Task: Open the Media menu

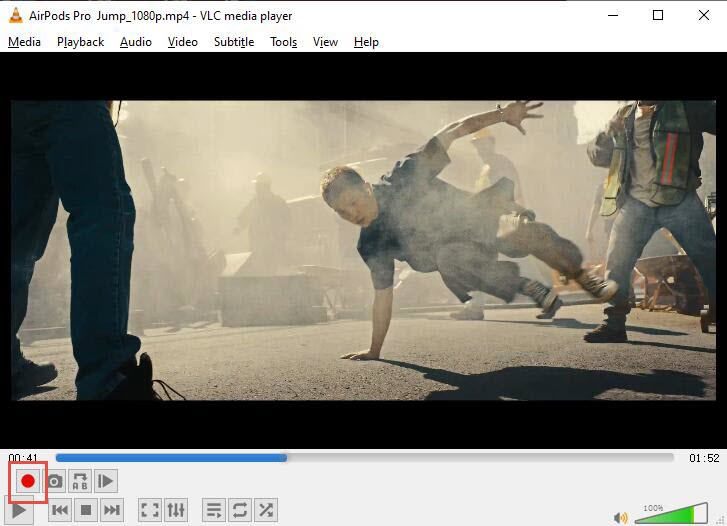Action: [x=25, y=42]
